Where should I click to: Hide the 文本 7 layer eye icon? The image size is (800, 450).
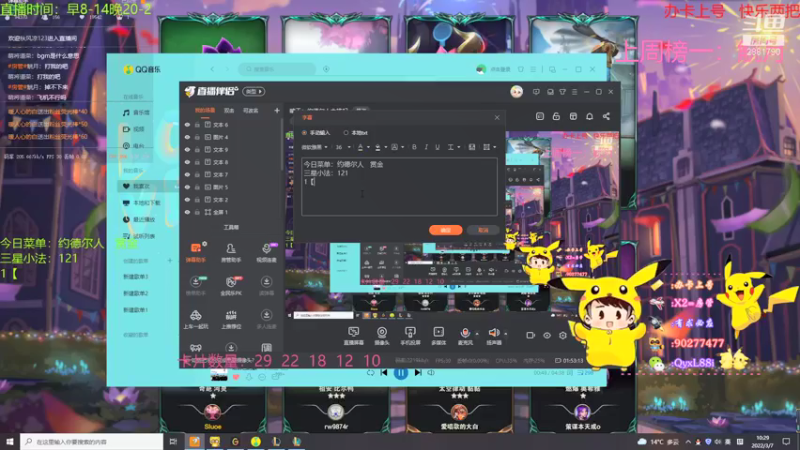[x=187, y=174]
